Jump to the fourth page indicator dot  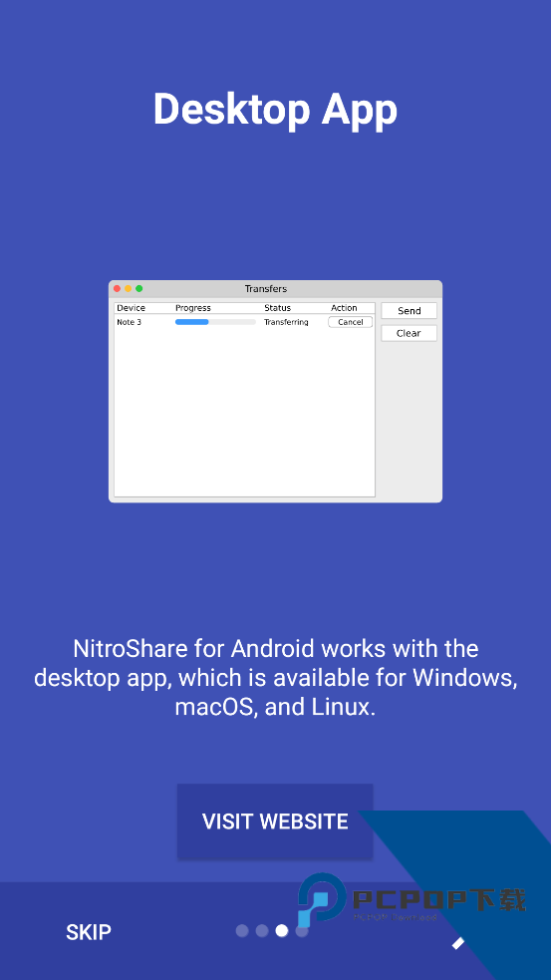point(302,930)
